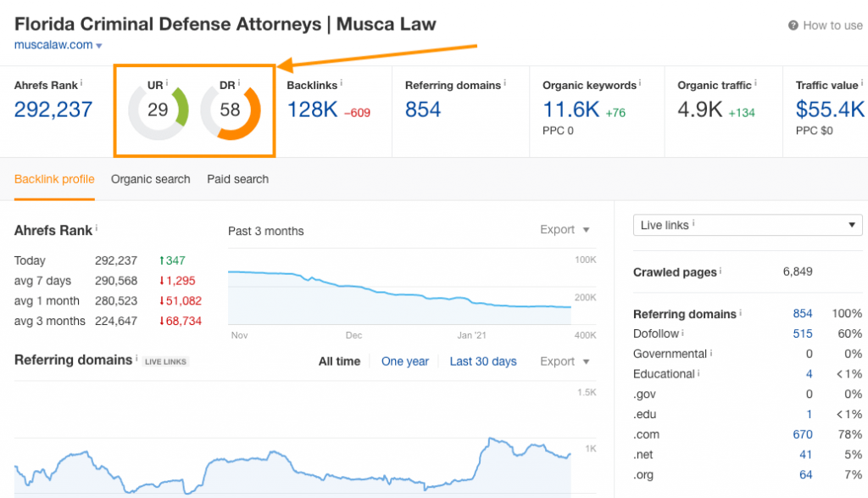Expand the muscalaw.com domain dropdown arrow
The width and height of the screenshot is (868, 498).
coord(99,46)
